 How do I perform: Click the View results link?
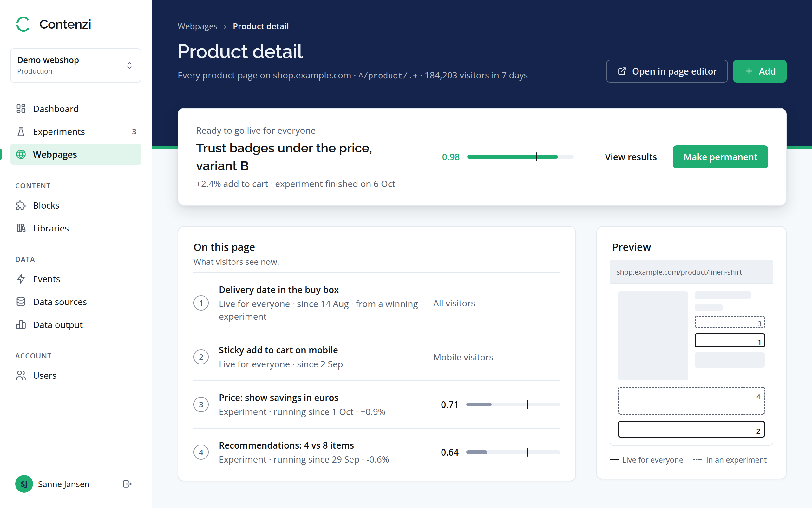pyautogui.click(x=631, y=157)
